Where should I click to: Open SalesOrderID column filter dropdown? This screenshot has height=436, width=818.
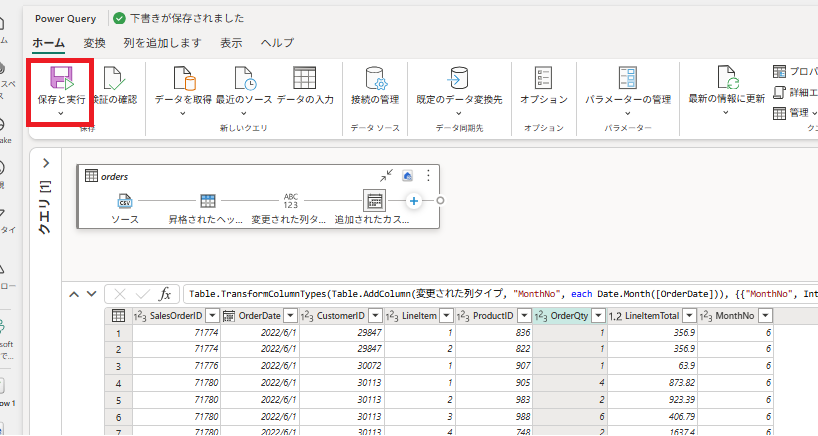coord(212,316)
